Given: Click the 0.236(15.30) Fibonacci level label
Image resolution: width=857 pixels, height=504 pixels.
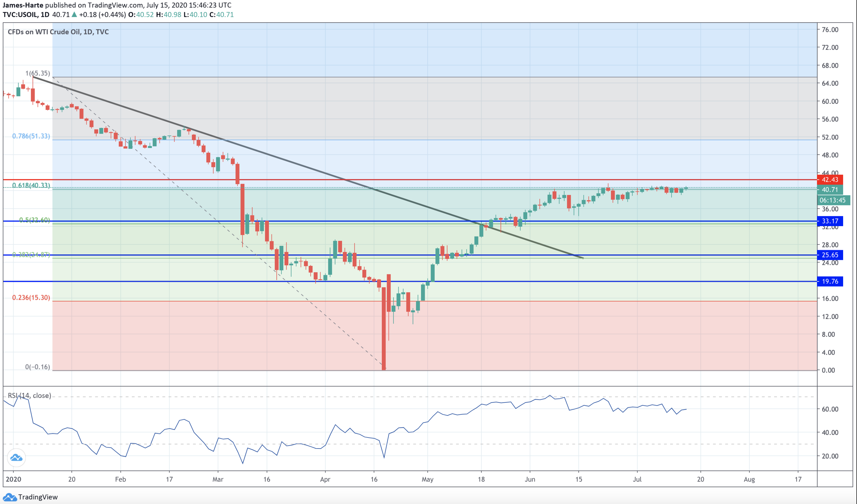Looking at the screenshot, I should click(x=31, y=297).
